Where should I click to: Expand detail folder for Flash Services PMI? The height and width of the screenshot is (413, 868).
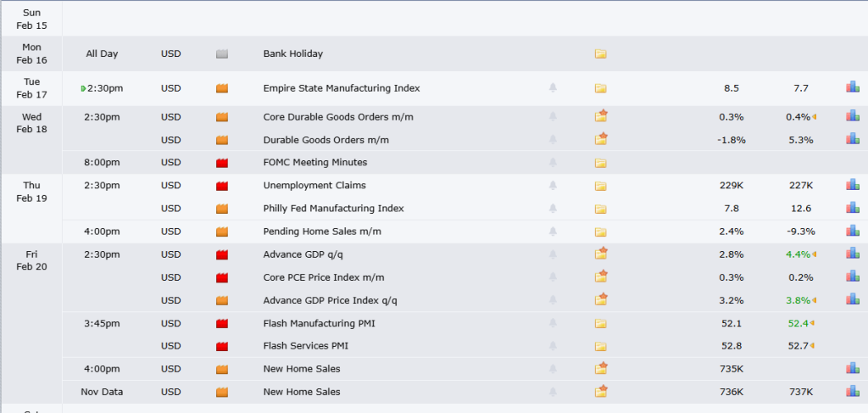600,346
